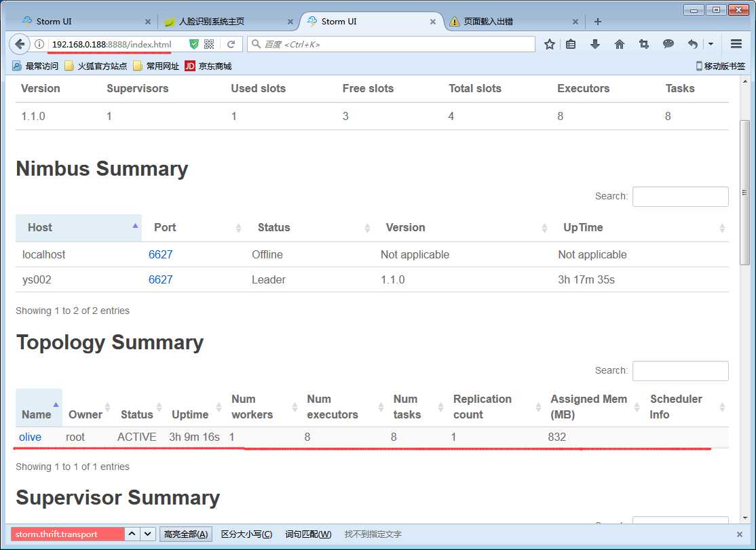Open 最常访问 bookmarks folder
The width and height of the screenshot is (756, 550).
click(35, 66)
